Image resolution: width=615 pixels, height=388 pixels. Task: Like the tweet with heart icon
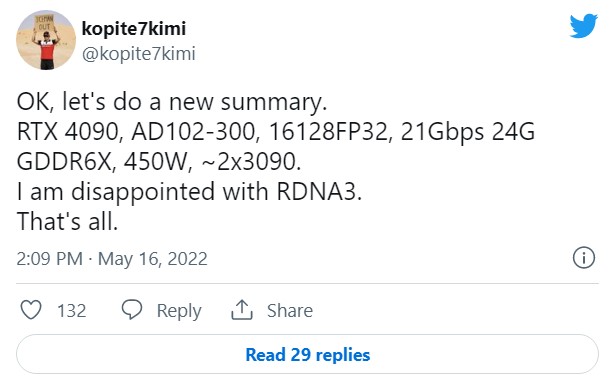(31, 310)
